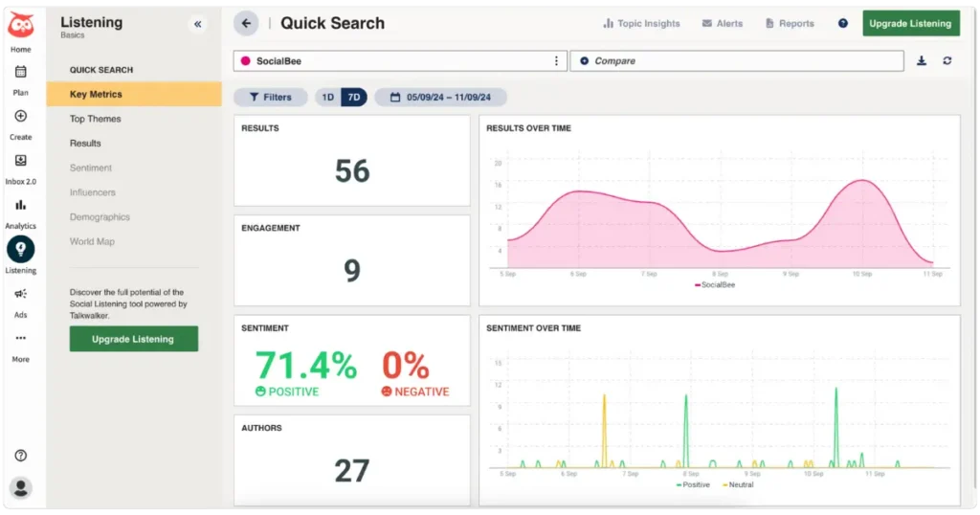Open the Ads megaphone icon
Image resolution: width=980 pixels, height=515 pixels.
tap(21, 294)
